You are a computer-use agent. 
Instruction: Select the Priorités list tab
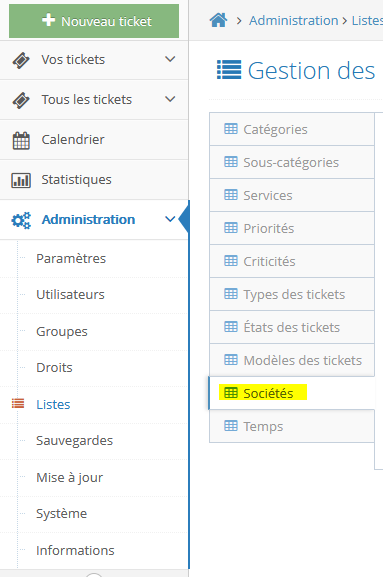(x=292, y=228)
